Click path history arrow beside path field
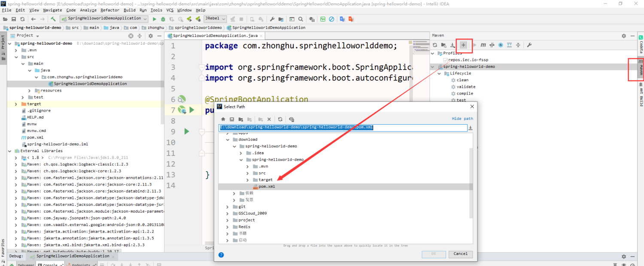This screenshot has width=644, height=266. (471, 128)
